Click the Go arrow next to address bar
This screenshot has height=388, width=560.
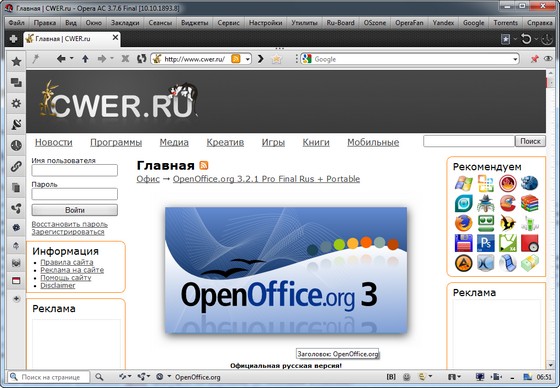(x=261, y=59)
